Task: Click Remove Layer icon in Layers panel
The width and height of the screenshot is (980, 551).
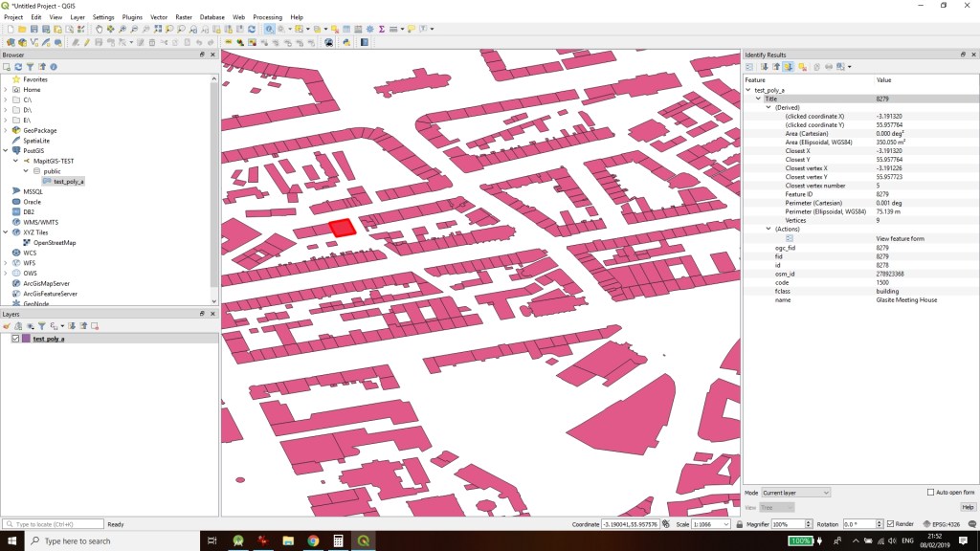Action: pyautogui.click(x=95, y=326)
